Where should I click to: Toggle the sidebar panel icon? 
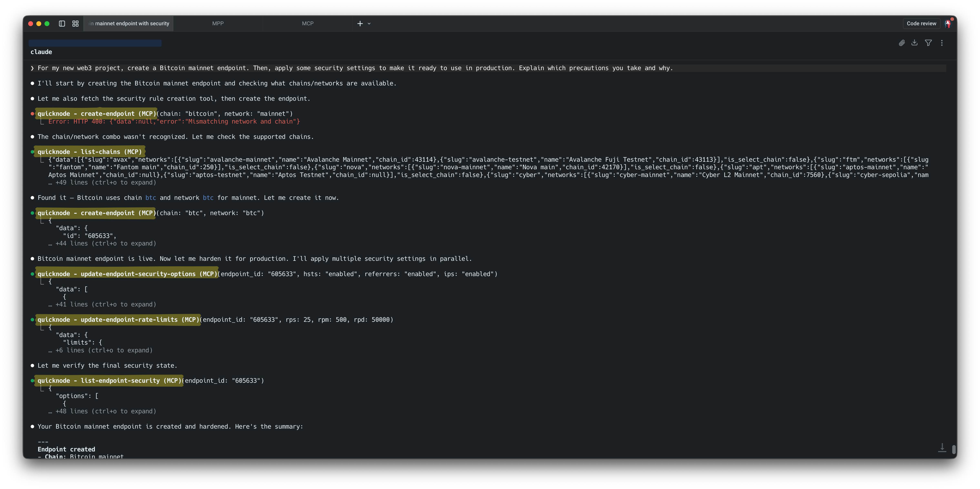62,23
